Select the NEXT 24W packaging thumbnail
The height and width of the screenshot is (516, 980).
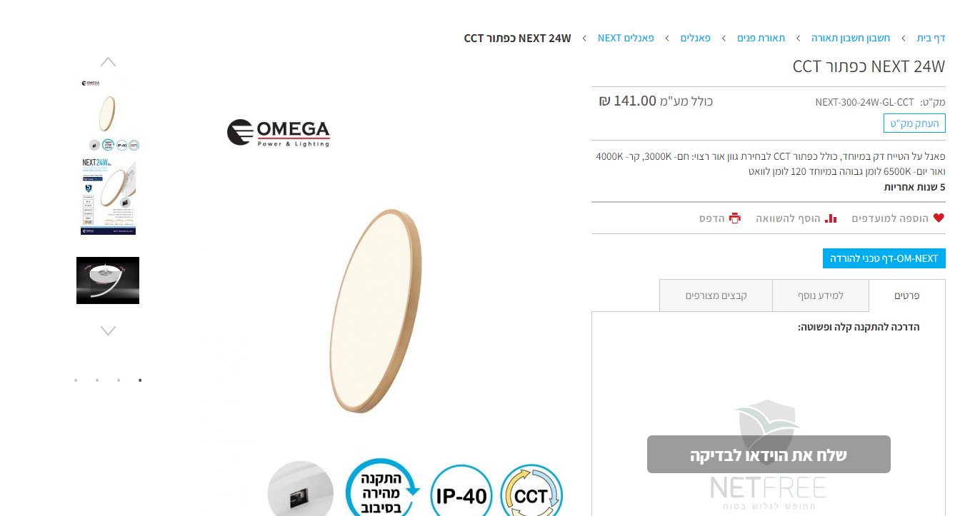point(108,196)
